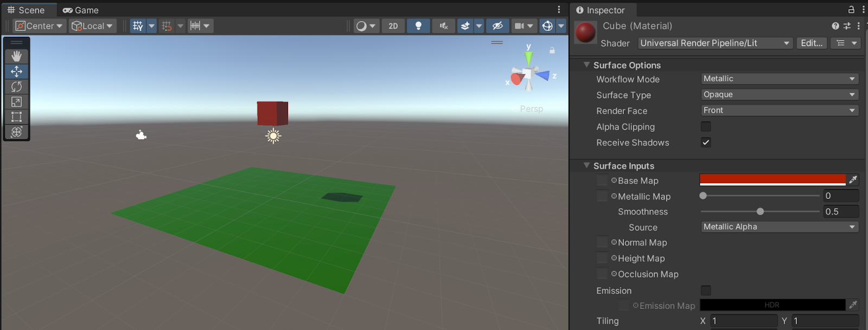Collapse the Surface Options section
Image resolution: width=868 pixels, height=330 pixels.
(x=586, y=65)
